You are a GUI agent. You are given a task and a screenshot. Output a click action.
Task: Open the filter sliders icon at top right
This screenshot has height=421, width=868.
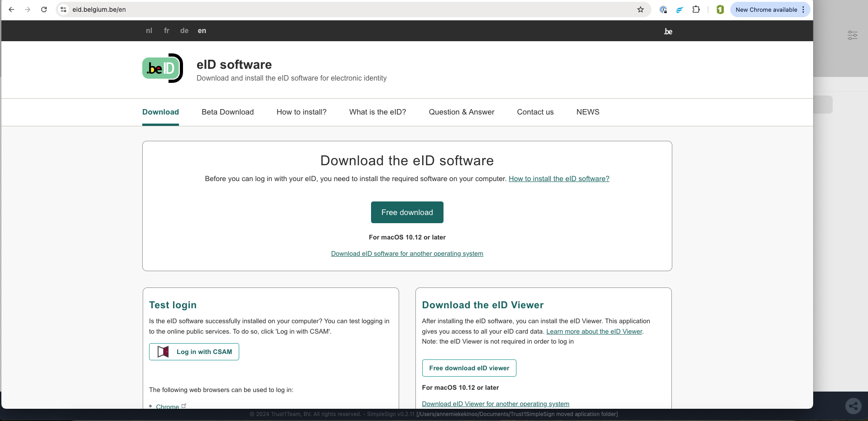pyautogui.click(x=852, y=35)
